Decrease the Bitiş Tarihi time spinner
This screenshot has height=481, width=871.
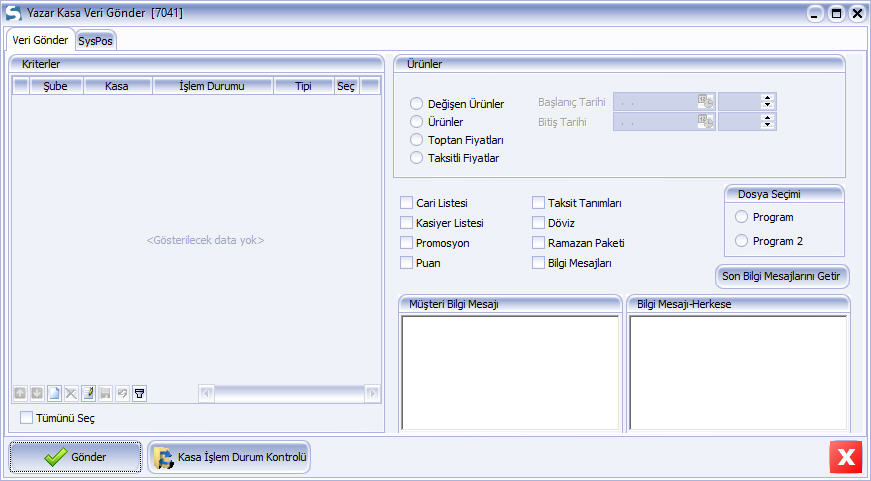(x=768, y=125)
